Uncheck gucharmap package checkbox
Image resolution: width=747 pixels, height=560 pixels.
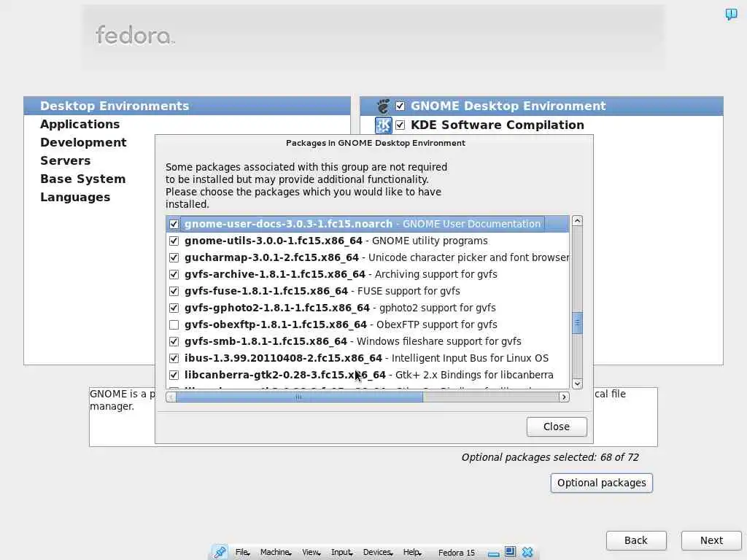coord(174,257)
